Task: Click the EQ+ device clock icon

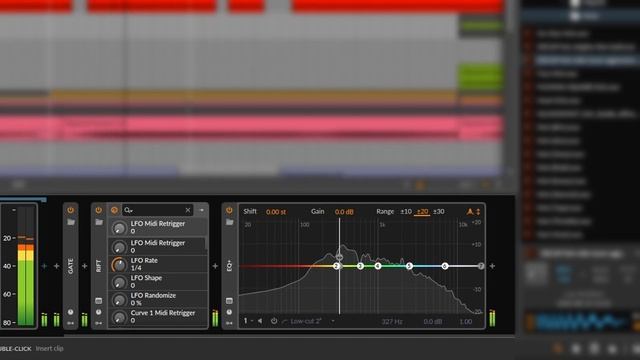Action: click(229, 312)
